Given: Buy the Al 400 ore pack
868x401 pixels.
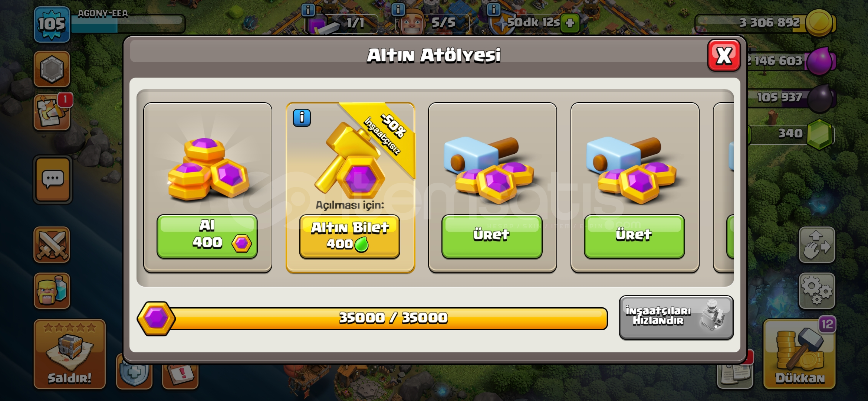Looking at the screenshot, I should coord(207,236).
